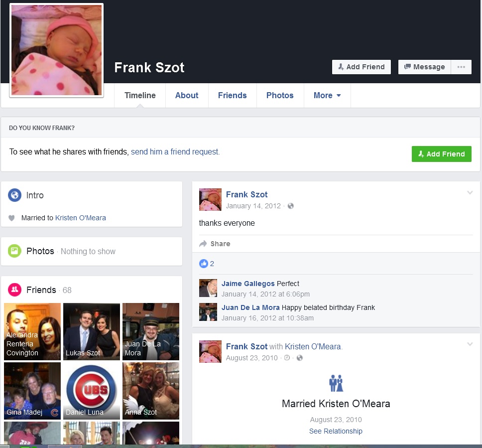Click the heart relationship icon in Intro
Image resolution: width=482 pixels, height=448 pixels.
pyautogui.click(x=11, y=218)
